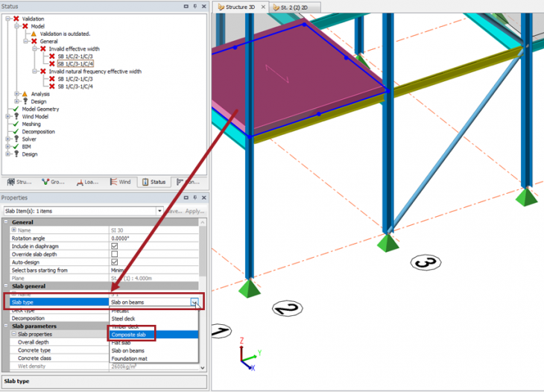Uncheck the Auto-design checkbox

click(x=114, y=262)
